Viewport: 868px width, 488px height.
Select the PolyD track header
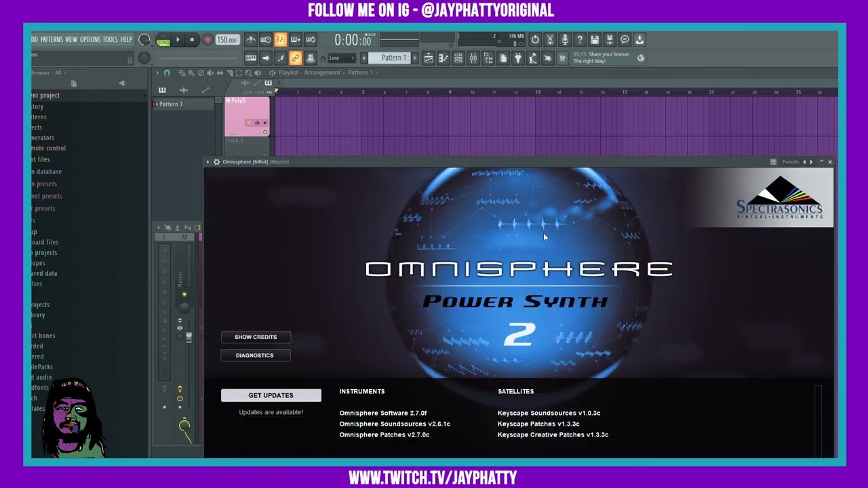[247, 117]
